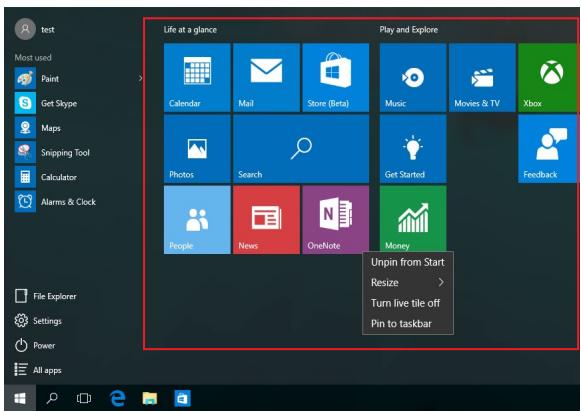Open the People tile
The height and width of the screenshot is (412, 581).
pos(197,220)
